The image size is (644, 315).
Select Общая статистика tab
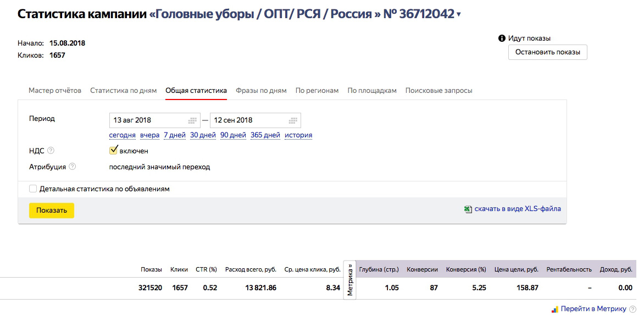(x=196, y=90)
